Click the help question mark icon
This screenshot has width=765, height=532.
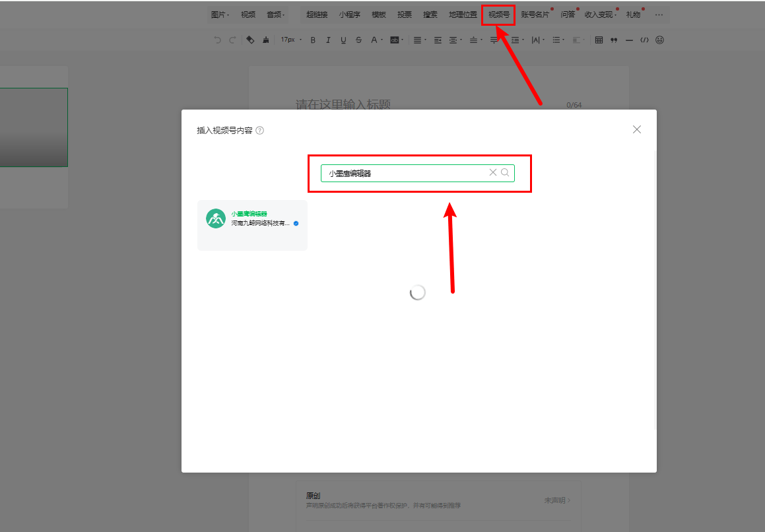(260, 131)
